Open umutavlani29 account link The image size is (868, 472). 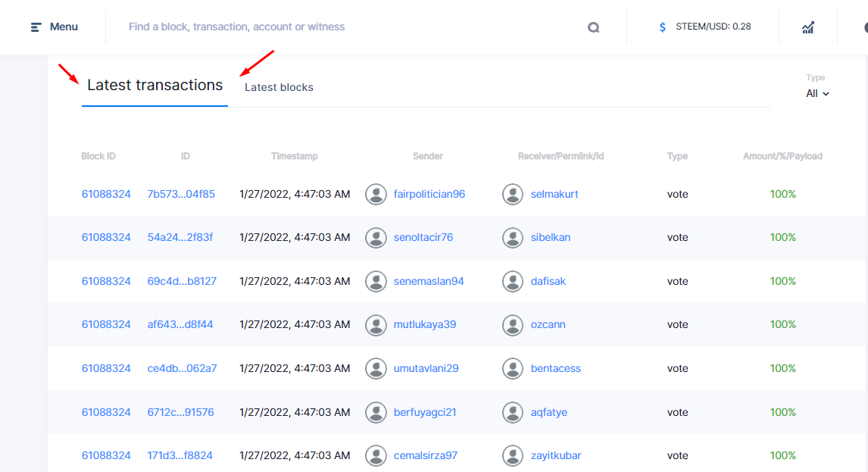[x=426, y=368]
